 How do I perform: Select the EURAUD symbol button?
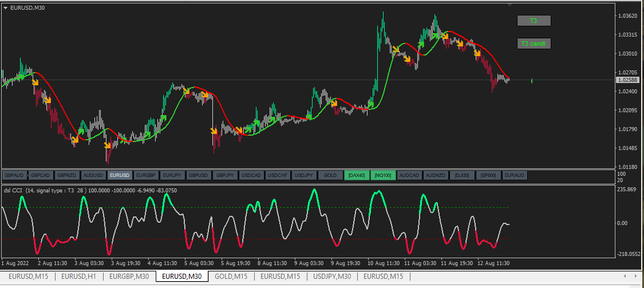[515, 175]
